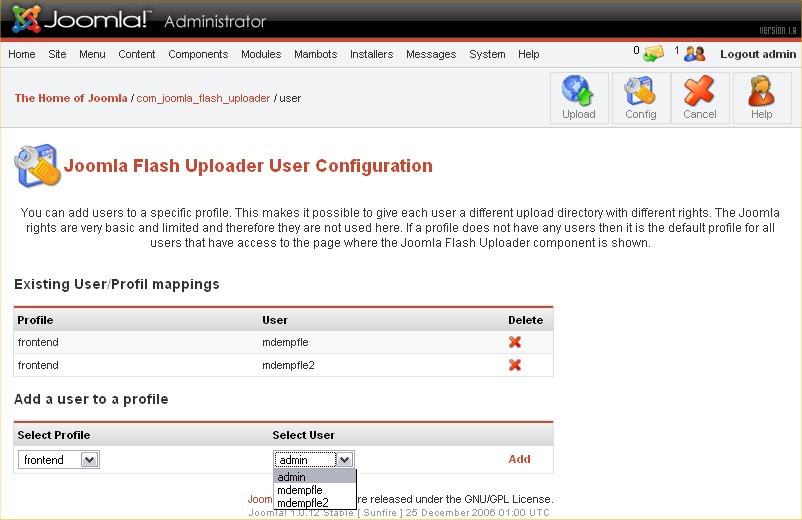Open the Config toolbar icon
The height and width of the screenshot is (520, 802).
(x=641, y=98)
